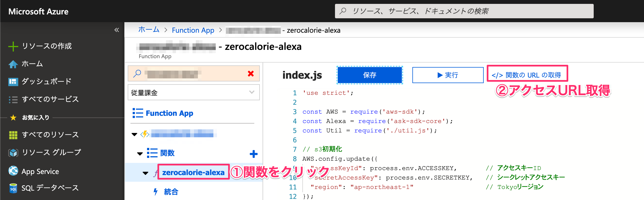Click the リソース グループ cube icon
Screen dimensions: 644x200
pyautogui.click(x=13, y=153)
